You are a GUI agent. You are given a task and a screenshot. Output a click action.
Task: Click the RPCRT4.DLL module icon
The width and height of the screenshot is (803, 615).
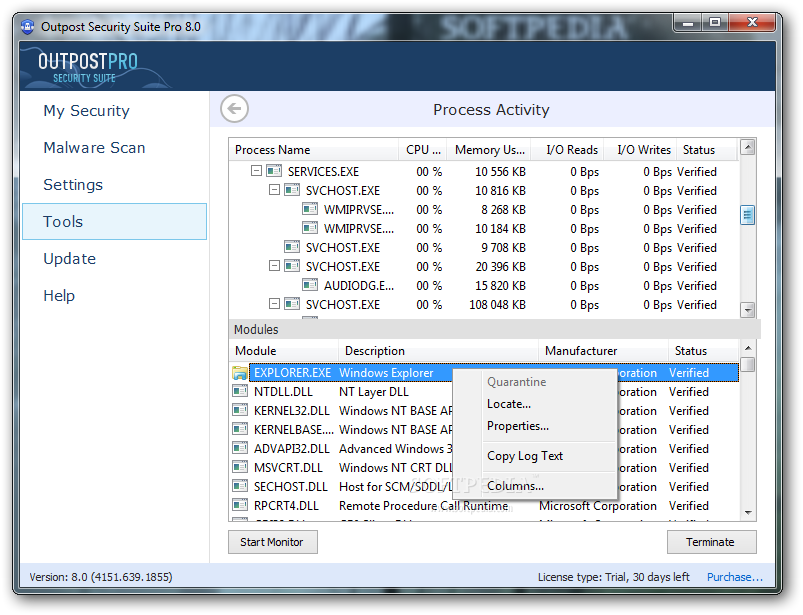(240, 505)
